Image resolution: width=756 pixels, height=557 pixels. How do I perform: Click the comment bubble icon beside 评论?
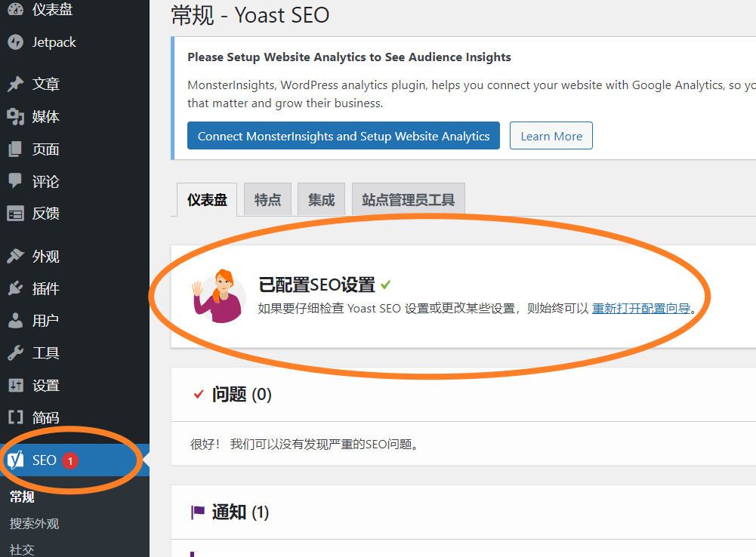tap(15, 181)
